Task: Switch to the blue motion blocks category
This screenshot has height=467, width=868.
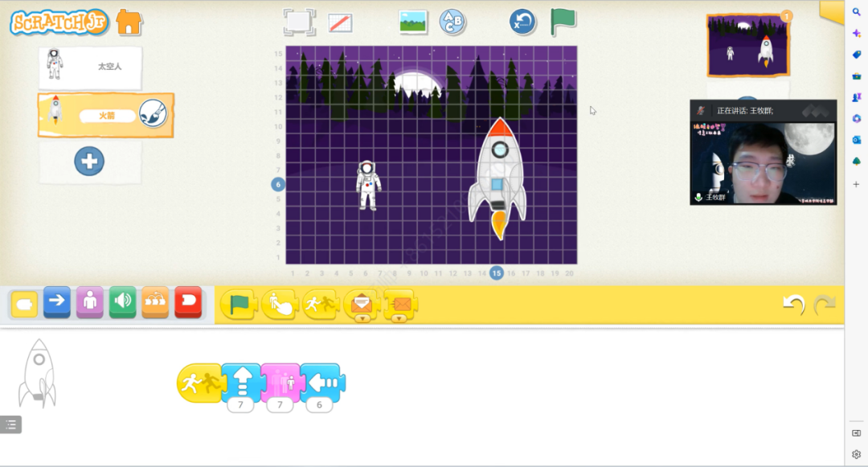Action: pyautogui.click(x=57, y=302)
